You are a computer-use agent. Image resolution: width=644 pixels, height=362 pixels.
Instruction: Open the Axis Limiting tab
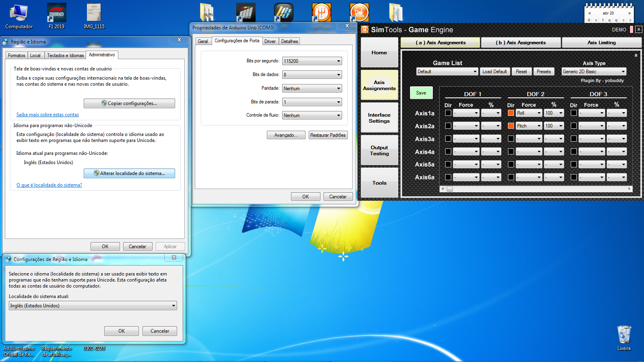(601, 43)
